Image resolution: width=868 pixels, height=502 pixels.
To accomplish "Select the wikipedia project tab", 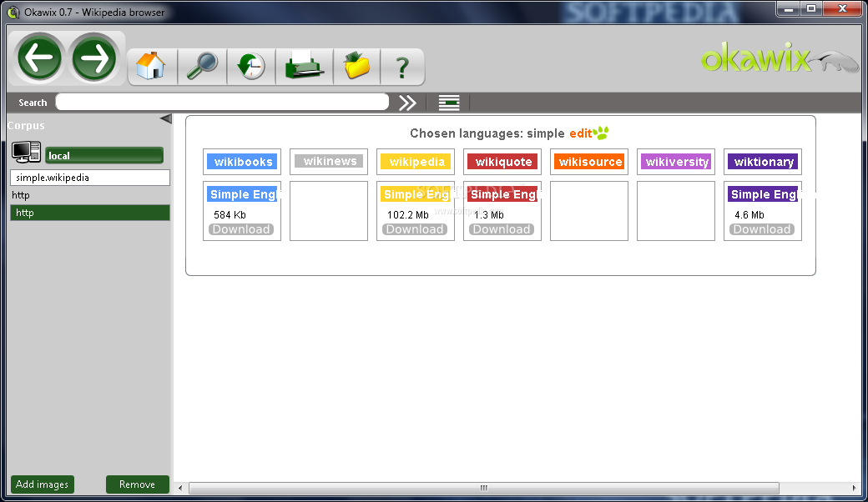I will (x=416, y=162).
